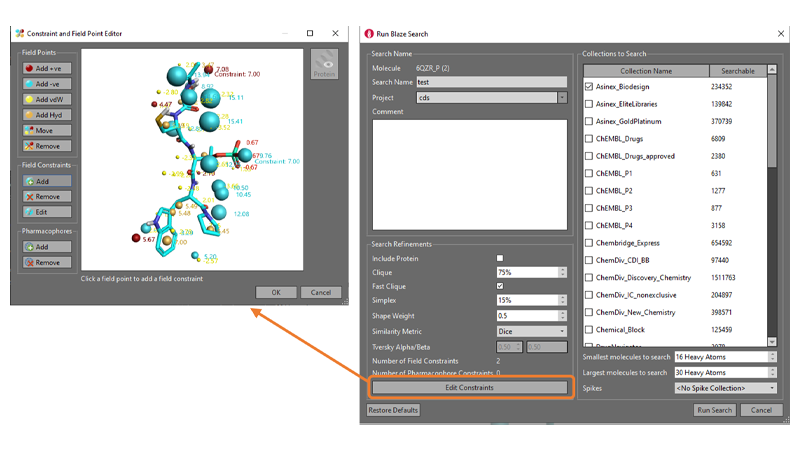Close the Constraint and Field Point Editor
This screenshot has width=800, height=450.
335,33
